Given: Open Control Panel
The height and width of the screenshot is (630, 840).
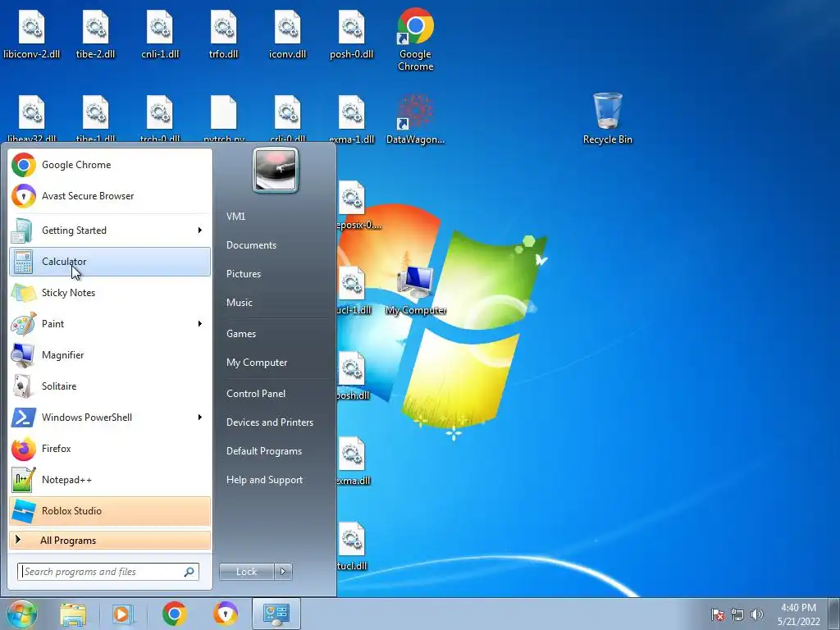Looking at the screenshot, I should 256,394.
